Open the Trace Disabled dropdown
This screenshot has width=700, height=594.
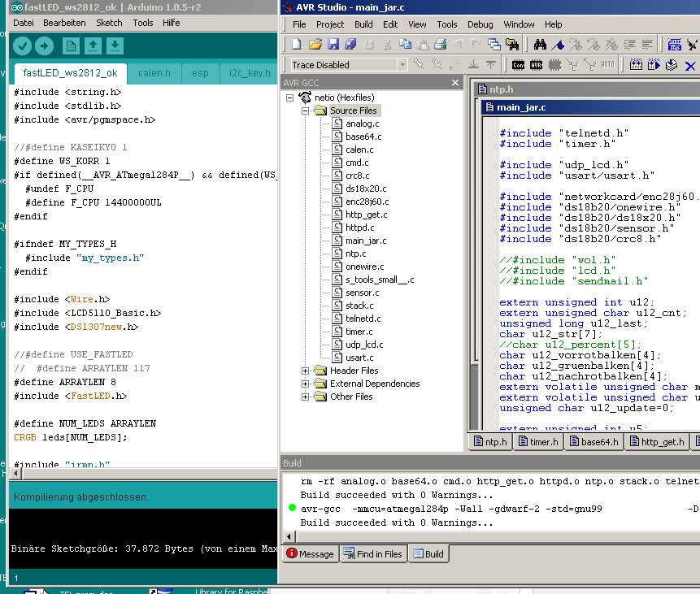pyautogui.click(x=402, y=65)
